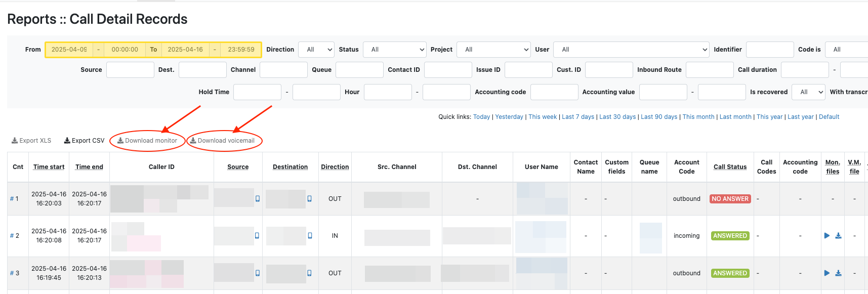This screenshot has width=868, height=294.
Task: Focus the Contact ID input field
Action: coord(448,70)
